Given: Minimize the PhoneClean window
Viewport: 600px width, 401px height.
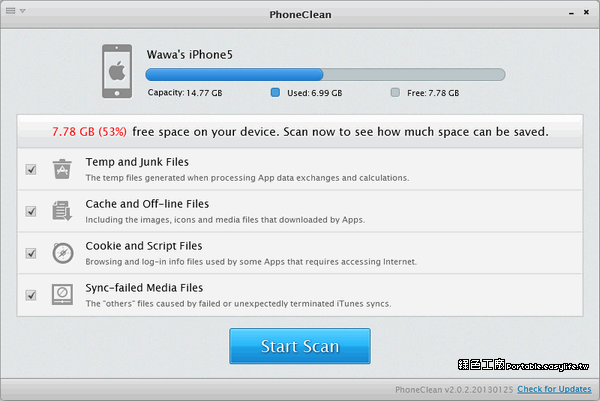Looking at the screenshot, I should click(571, 13).
